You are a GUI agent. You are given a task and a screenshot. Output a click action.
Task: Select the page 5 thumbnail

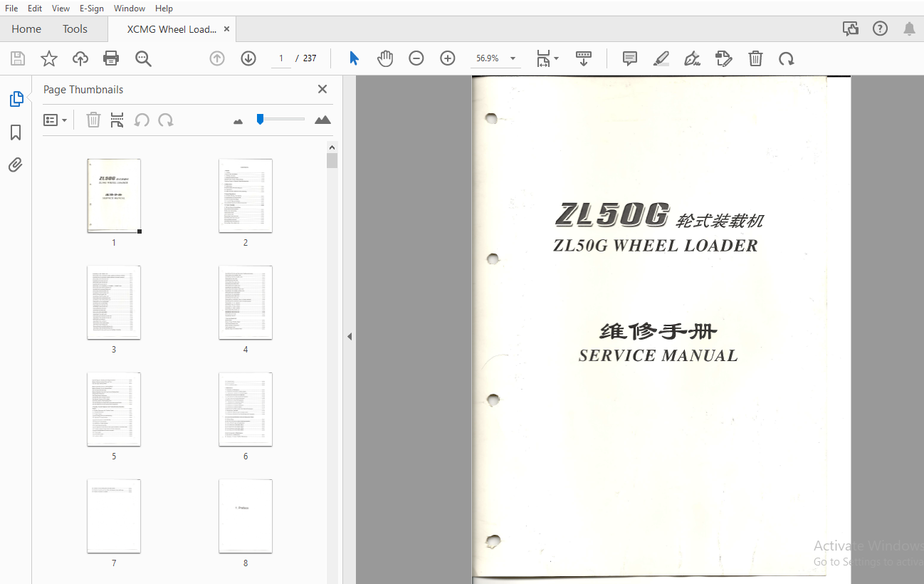coord(114,410)
